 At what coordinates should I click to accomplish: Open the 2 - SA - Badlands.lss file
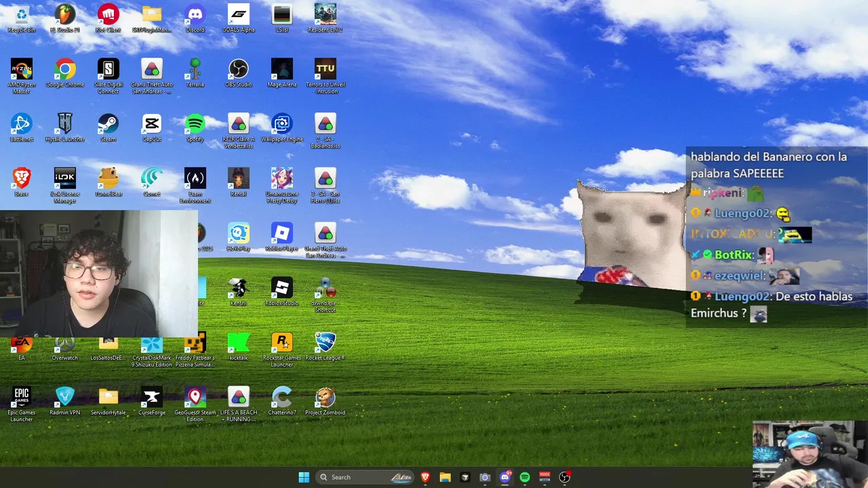coord(325,131)
